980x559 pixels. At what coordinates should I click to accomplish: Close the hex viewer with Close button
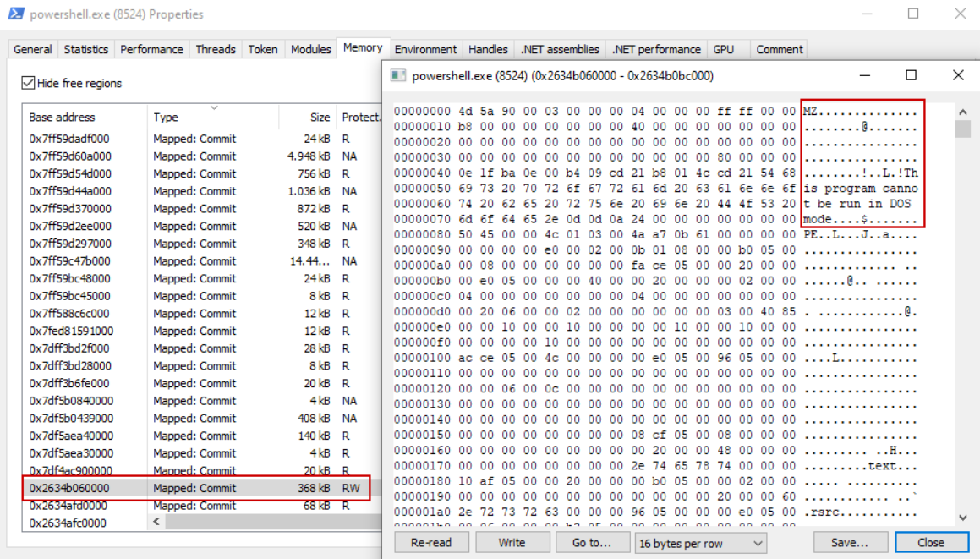[930, 543]
